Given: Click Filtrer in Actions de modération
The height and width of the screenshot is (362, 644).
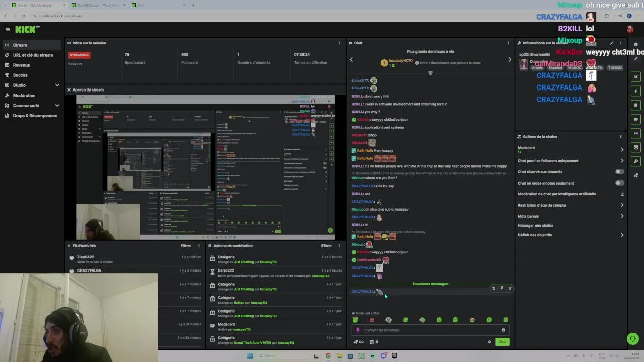Looking at the screenshot, I should coord(327,246).
